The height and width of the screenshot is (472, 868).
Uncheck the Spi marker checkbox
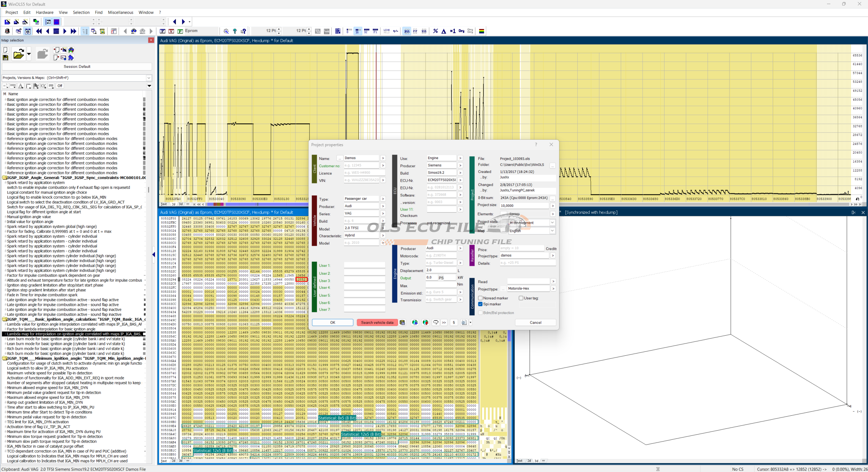tap(480, 304)
